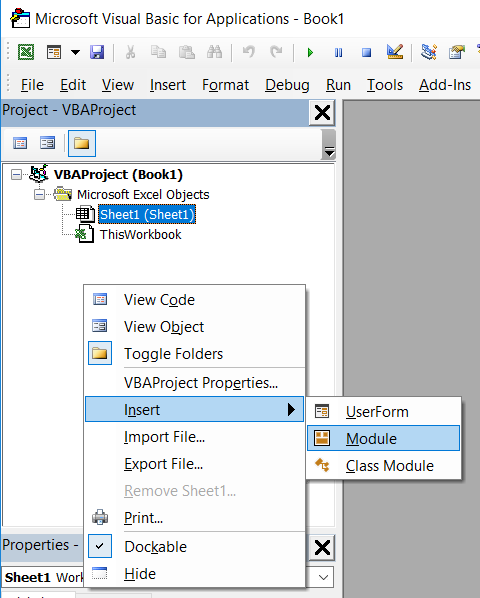
Task: Click the Save Book1 floppy disk icon
Action: (x=97, y=52)
